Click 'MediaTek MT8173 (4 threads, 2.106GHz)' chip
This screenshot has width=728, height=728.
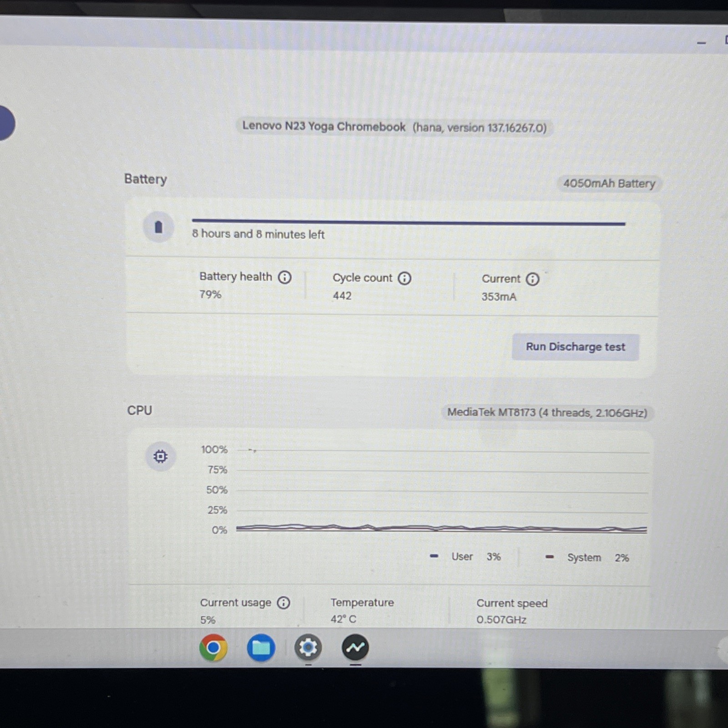(547, 413)
